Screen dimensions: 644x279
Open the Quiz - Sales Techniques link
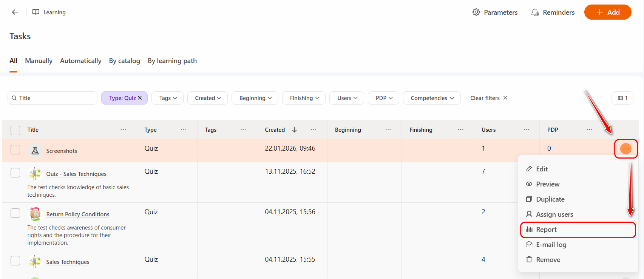[76, 174]
